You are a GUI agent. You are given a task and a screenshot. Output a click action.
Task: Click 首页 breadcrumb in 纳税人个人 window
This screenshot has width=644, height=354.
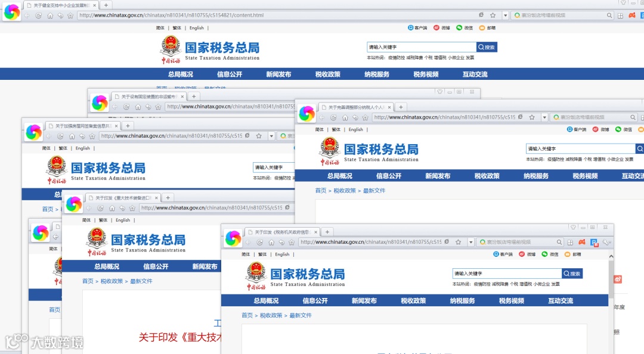(320, 191)
